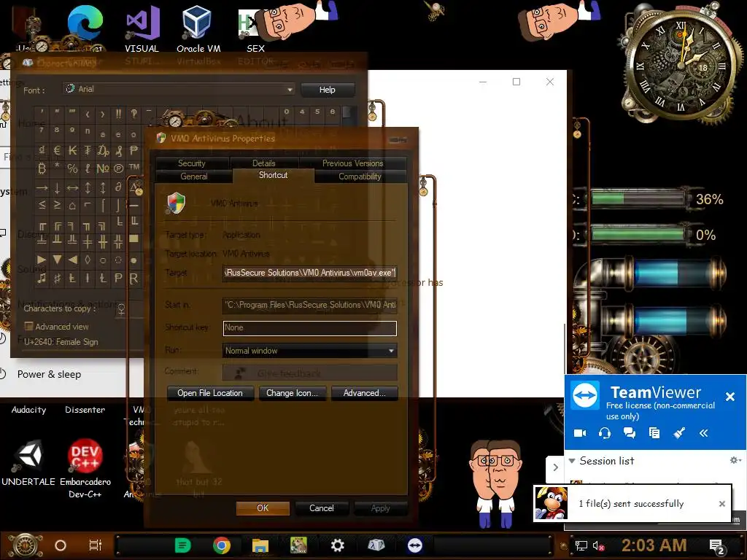
Task: Open TeamViewer from the taskbar
Action: [414, 545]
